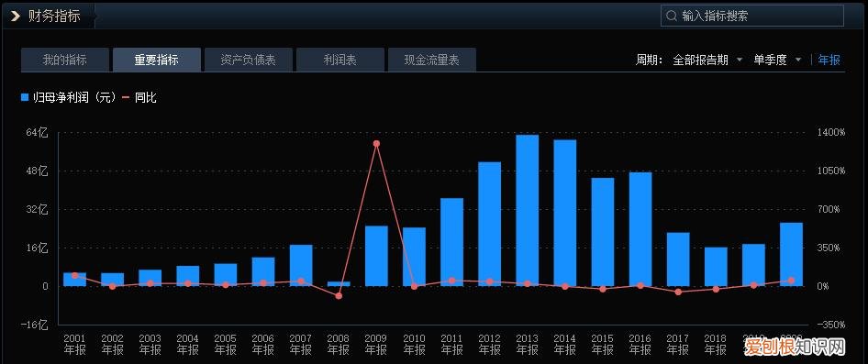
Task: Select the 利润表 tab
Action: pyautogui.click(x=340, y=60)
